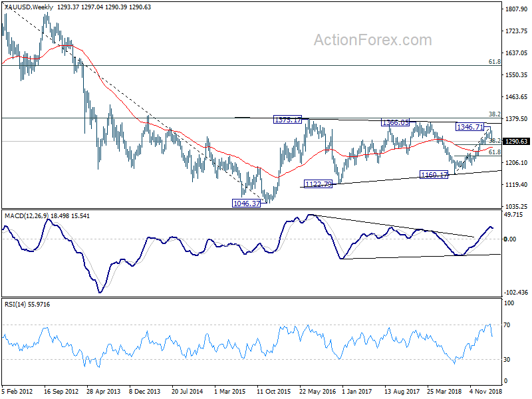Click the 1637.05 price axis value

tap(517, 53)
